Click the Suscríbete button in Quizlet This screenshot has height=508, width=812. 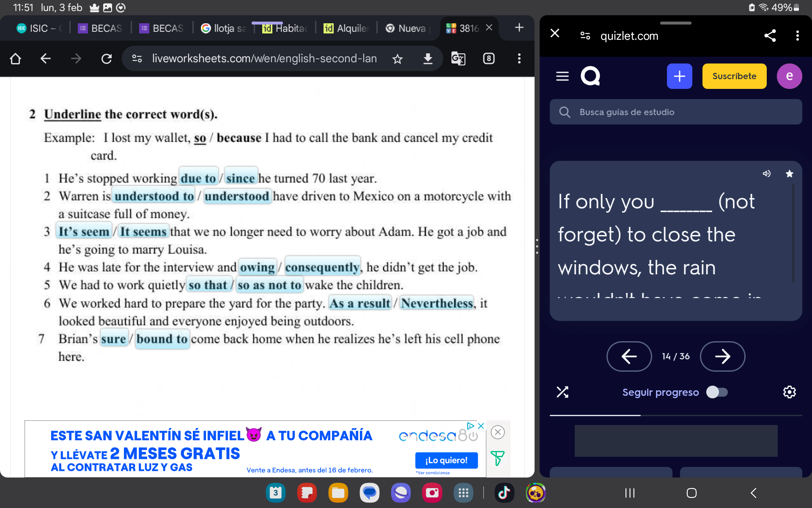click(734, 76)
